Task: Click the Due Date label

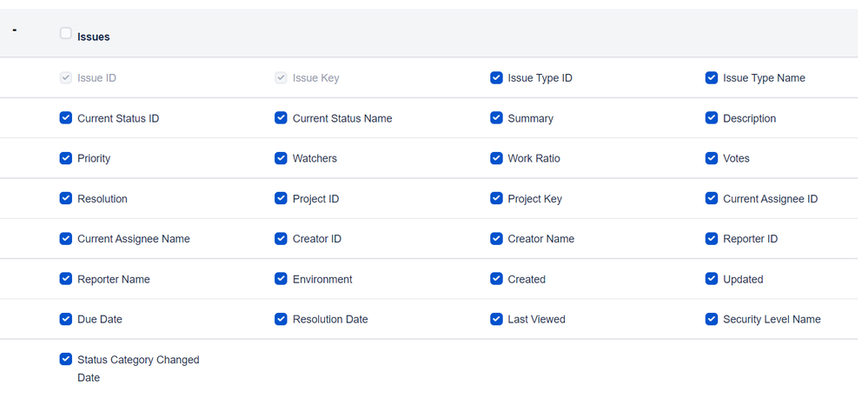Action: [100, 319]
